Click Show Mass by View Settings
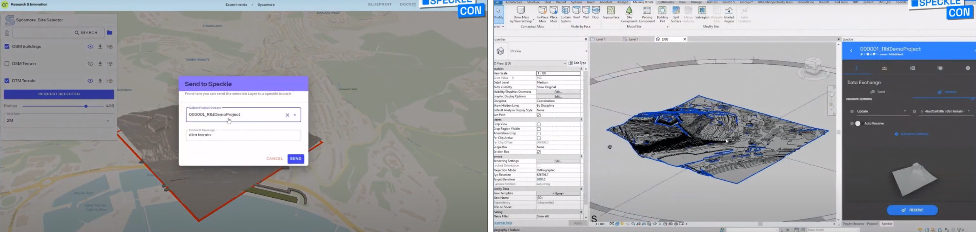 (521, 15)
